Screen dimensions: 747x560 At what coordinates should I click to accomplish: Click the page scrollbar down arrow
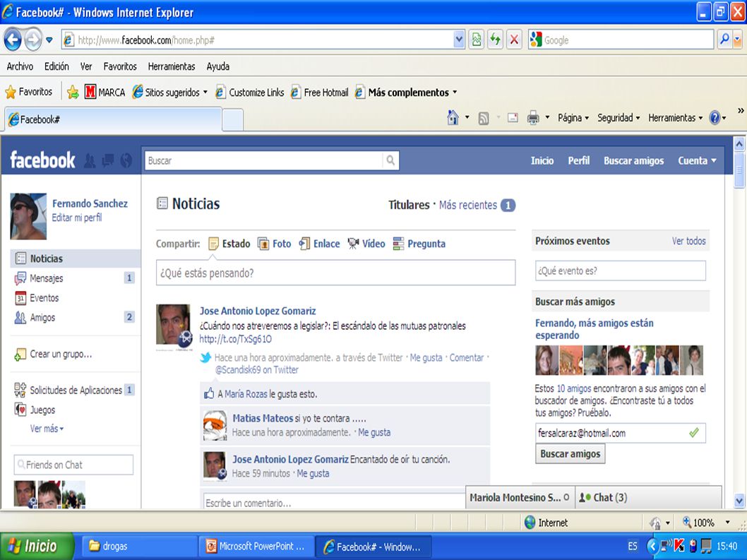pos(739,501)
